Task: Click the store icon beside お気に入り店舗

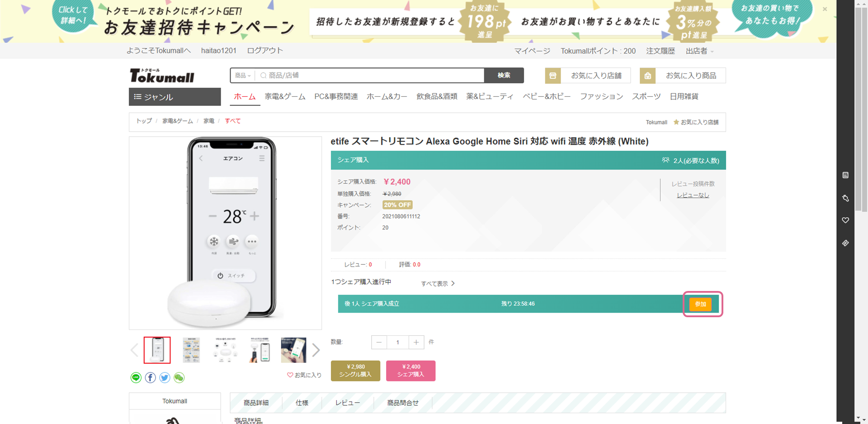Action: (553, 76)
